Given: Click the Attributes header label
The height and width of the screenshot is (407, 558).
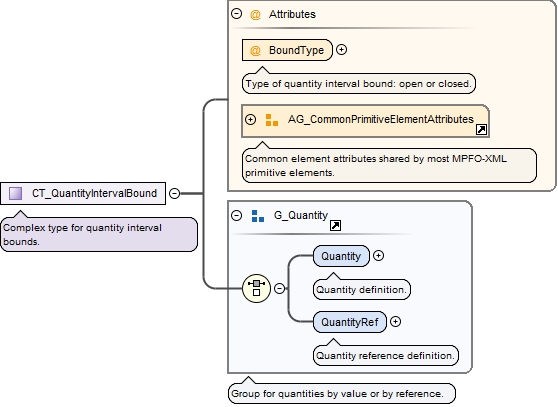Looking at the screenshot, I should pyautogui.click(x=292, y=14).
